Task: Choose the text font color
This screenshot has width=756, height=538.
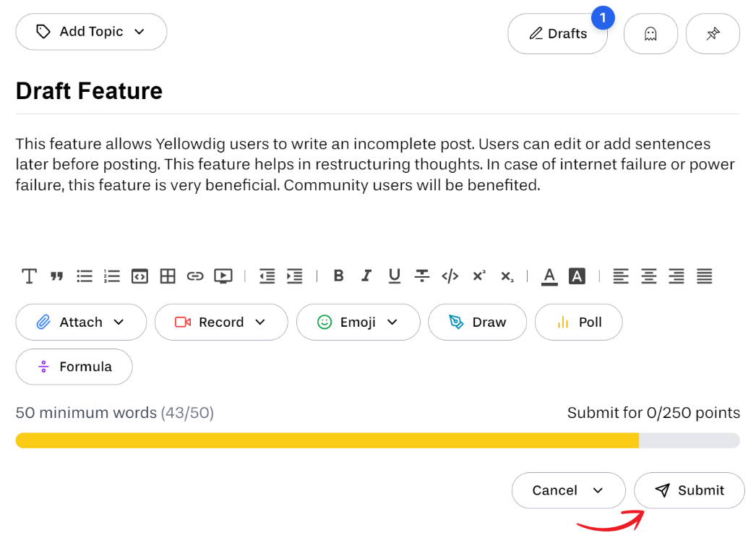Action: 549,277
